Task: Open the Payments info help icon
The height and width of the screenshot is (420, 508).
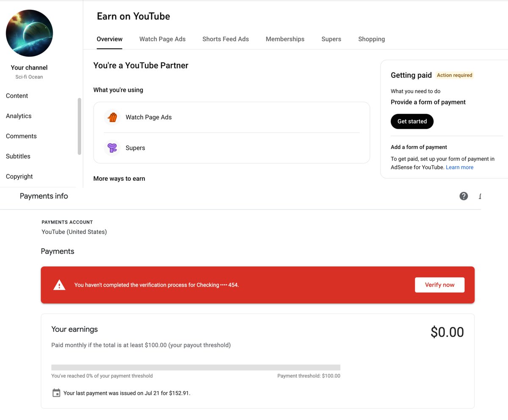Action: (464, 196)
